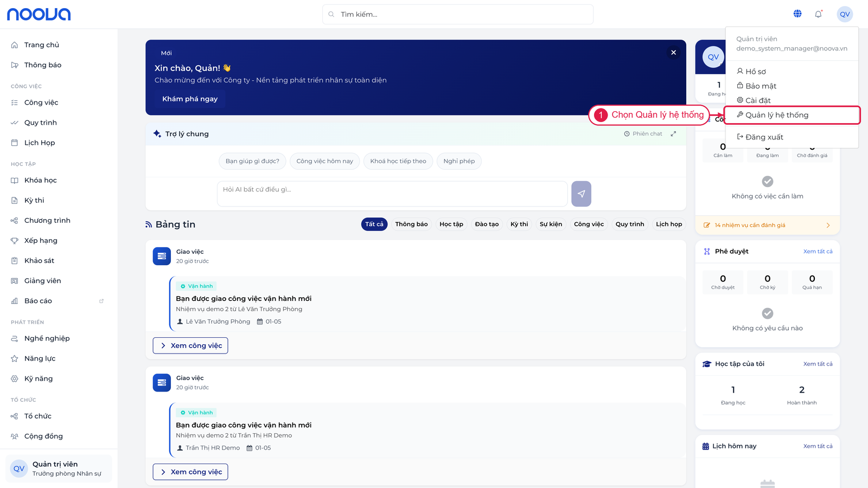The width and height of the screenshot is (868, 488).
Task: Select Nghỉ phép suggestion chip
Action: 459,161
